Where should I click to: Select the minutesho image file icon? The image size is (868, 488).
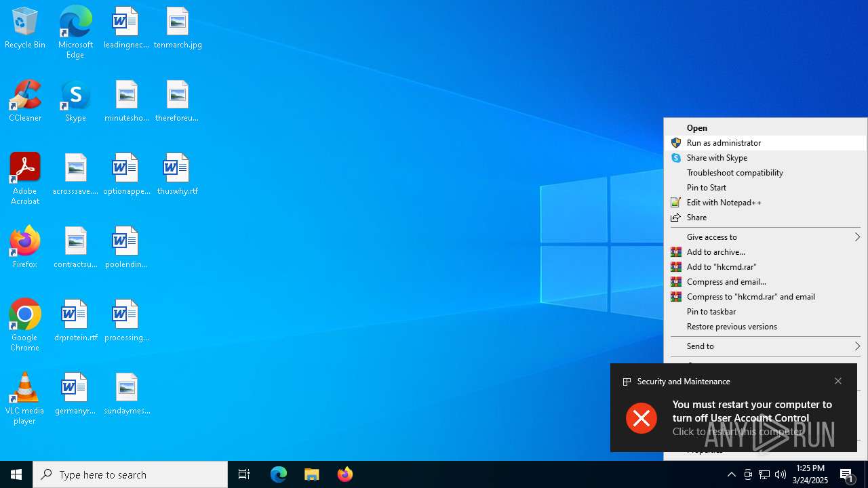point(126,102)
